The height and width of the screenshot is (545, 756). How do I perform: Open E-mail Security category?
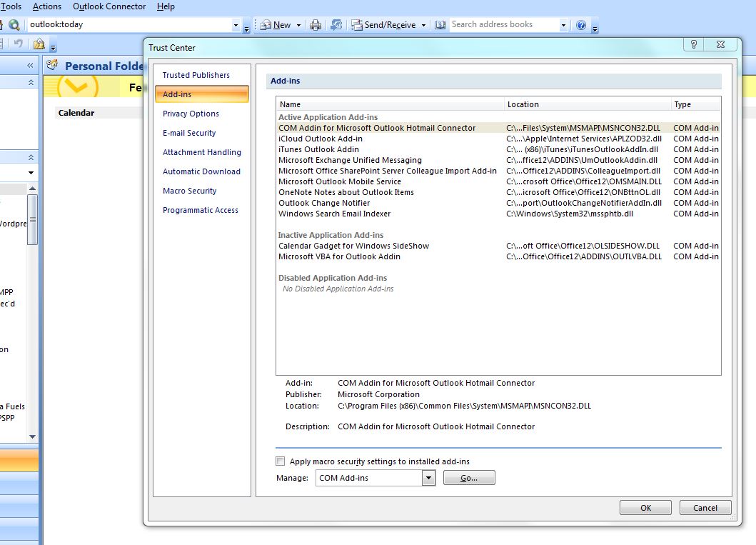(x=189, y=133)
